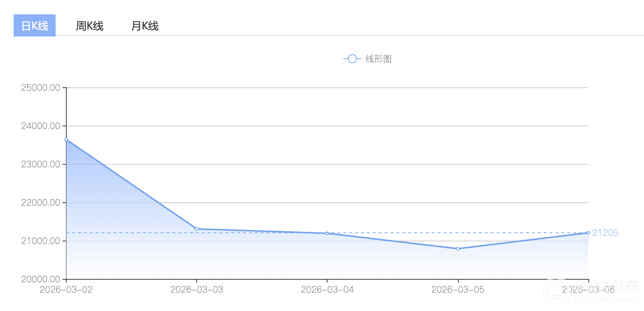Image resolution: width=644 pixels, height=311 pixels.
Task: Click the 2026-03-02 x-axis date label
Action: point(66,290)
